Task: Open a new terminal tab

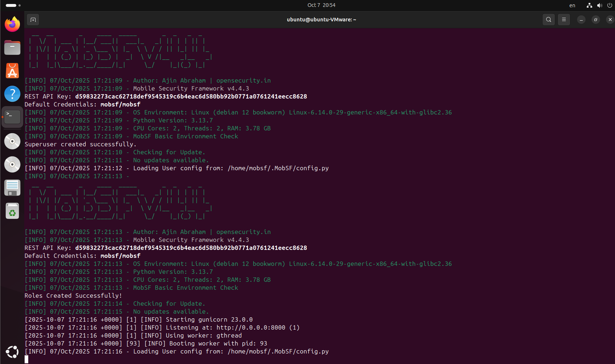Action: (33, 20)
